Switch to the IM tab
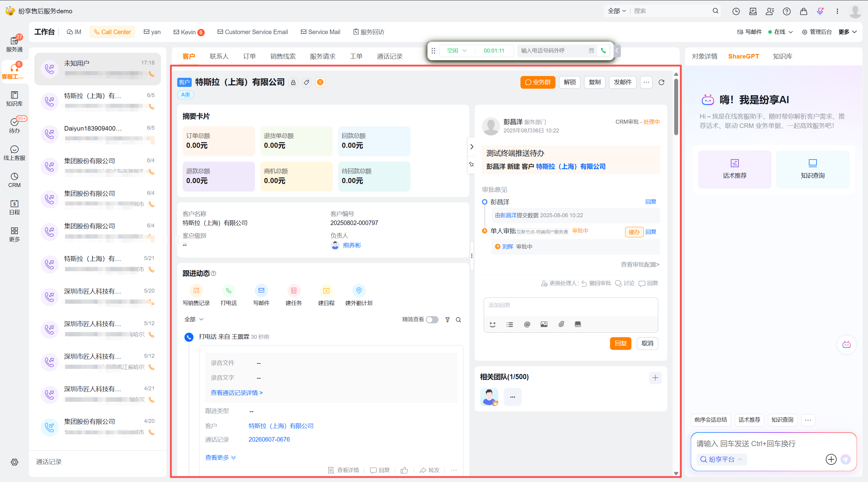 coord(74,32)
